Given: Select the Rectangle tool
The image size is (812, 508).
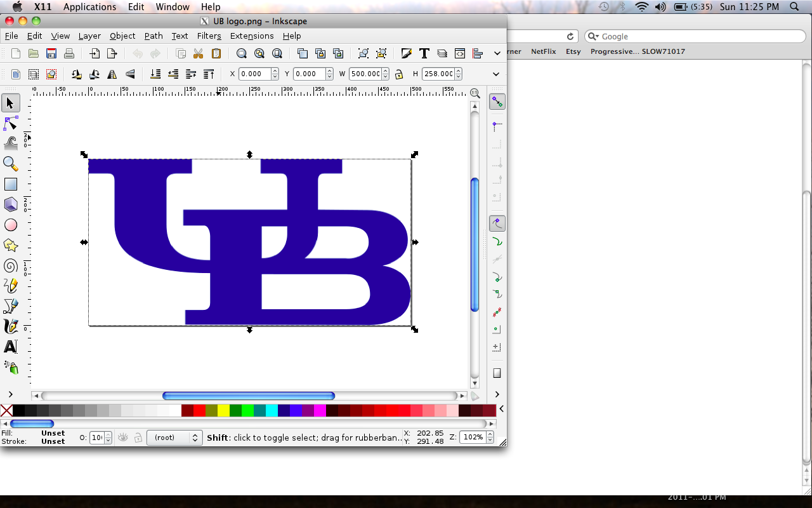Looking at the screenshot, I should 10,184.
